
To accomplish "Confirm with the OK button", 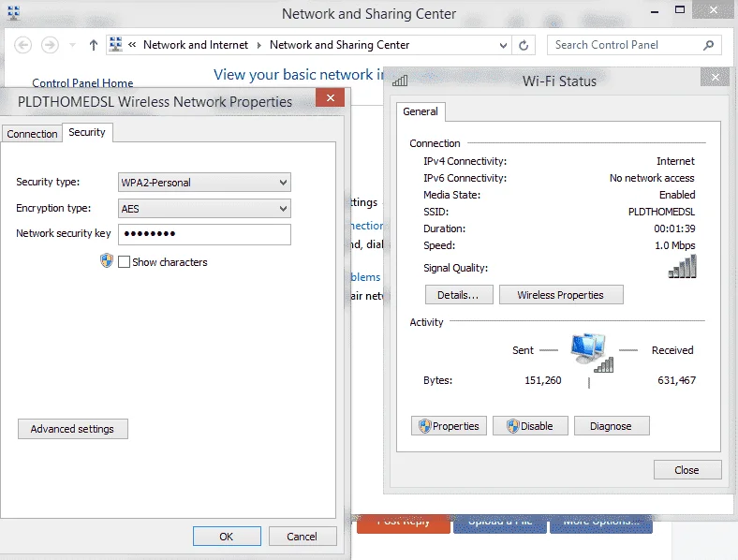I will (x=227, y=536).
